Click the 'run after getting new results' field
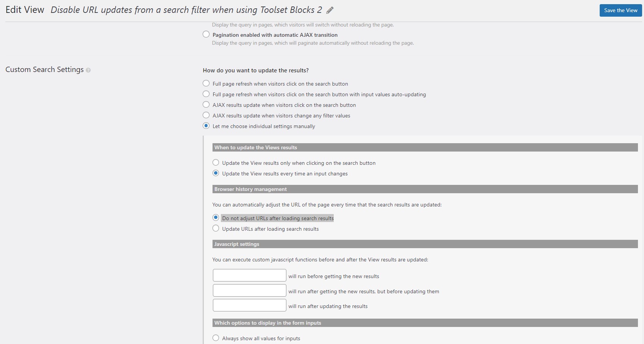The height and width of the screenshot is (344, 644). pyautogui.click(x=250, y=290)
